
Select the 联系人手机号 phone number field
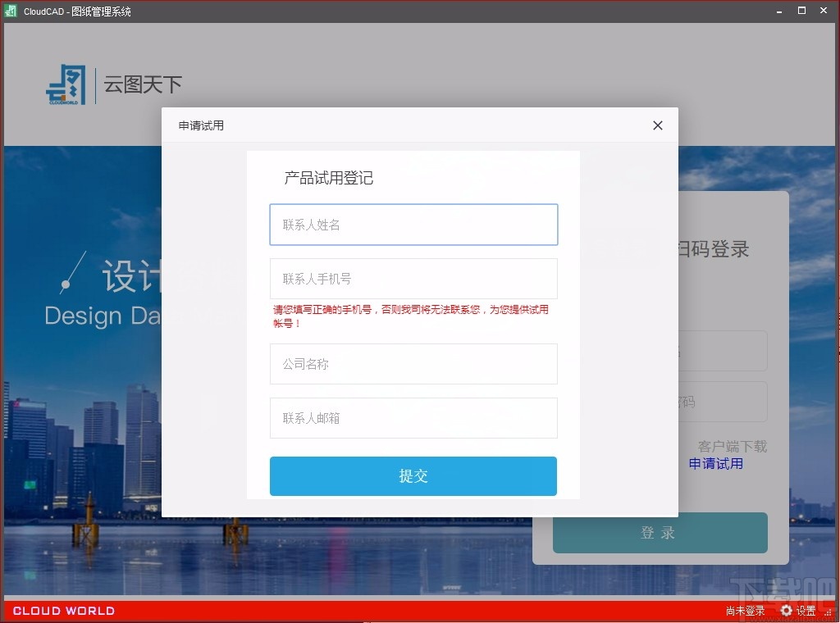point(413,279)
